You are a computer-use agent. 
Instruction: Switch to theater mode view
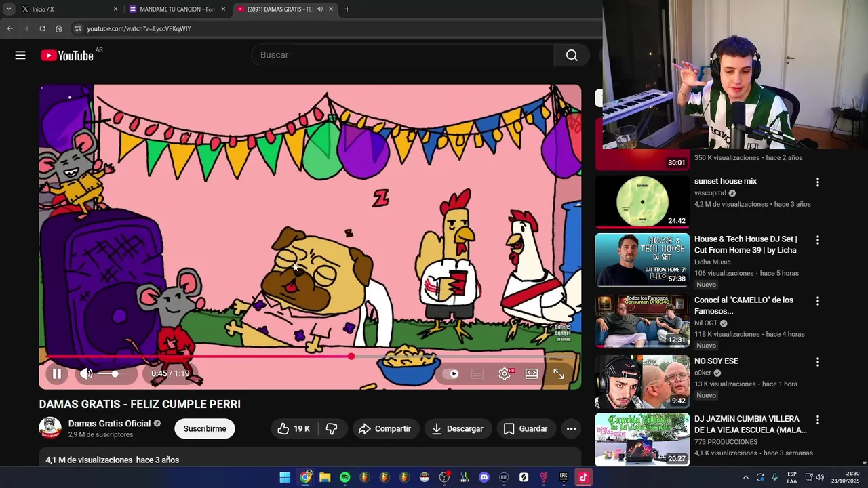(x=532, y=373)
